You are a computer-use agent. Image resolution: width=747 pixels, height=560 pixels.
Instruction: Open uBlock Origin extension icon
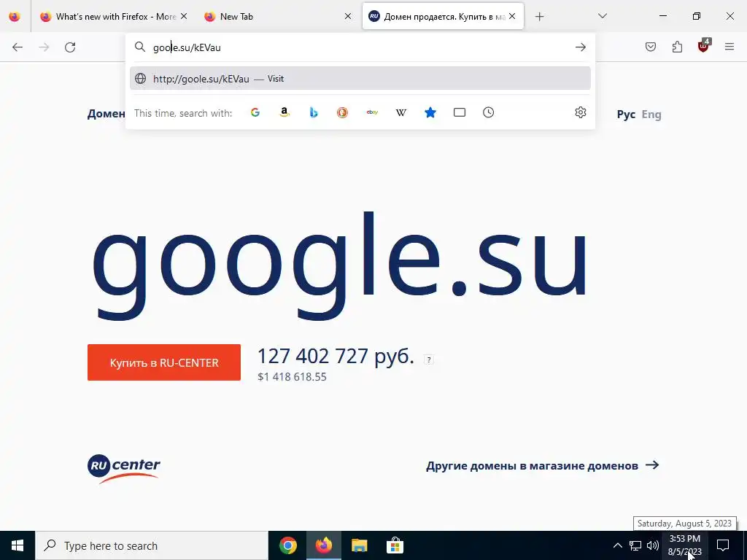pos(704,46)
